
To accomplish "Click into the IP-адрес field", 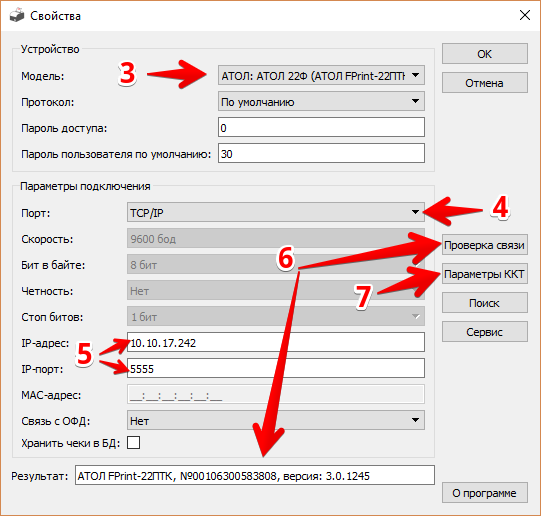I will pyautogui.click(x=276, y=342).
